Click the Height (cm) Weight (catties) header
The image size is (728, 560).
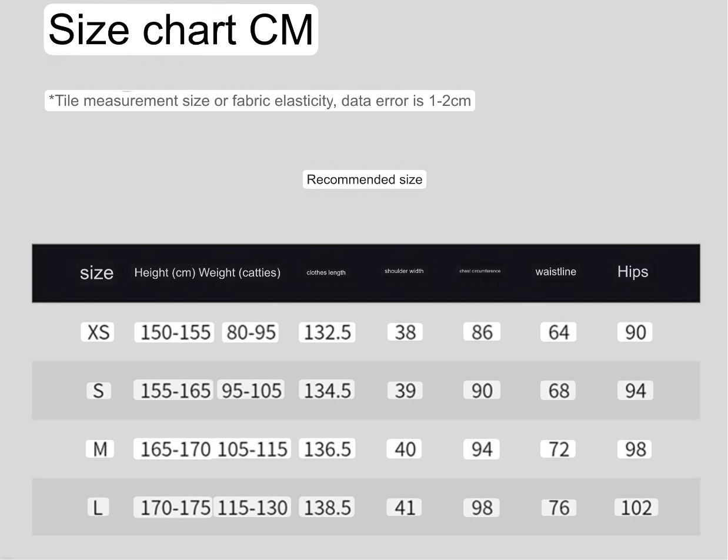[x=207, y=272]
